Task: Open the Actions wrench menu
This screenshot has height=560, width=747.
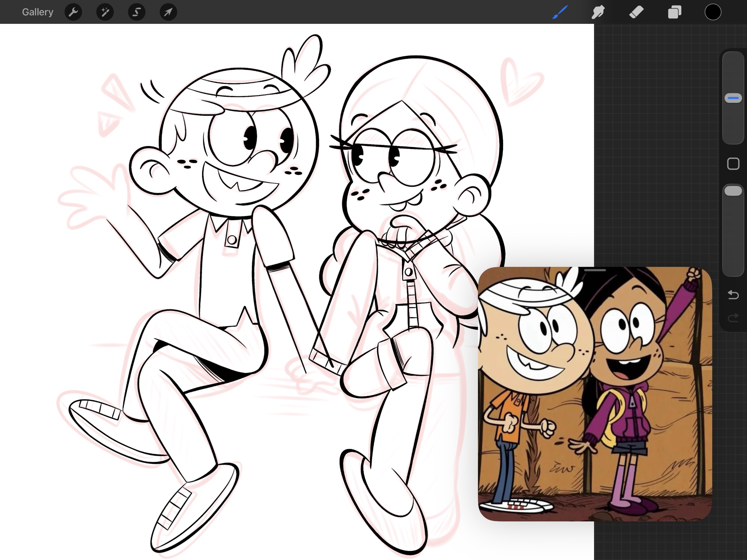Action: (73, 12)
